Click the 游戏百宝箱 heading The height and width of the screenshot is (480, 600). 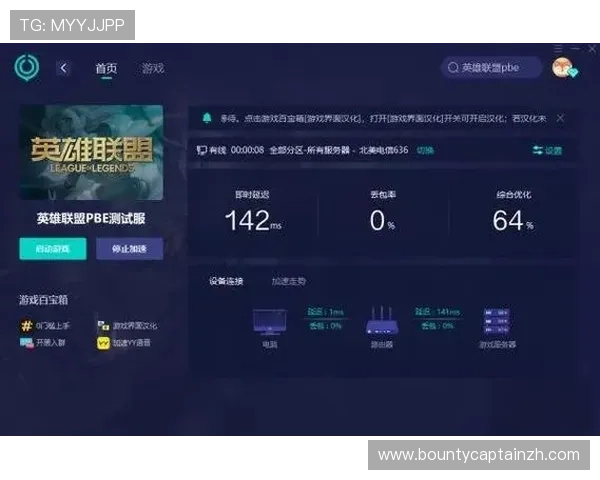[x=44, y=300]
